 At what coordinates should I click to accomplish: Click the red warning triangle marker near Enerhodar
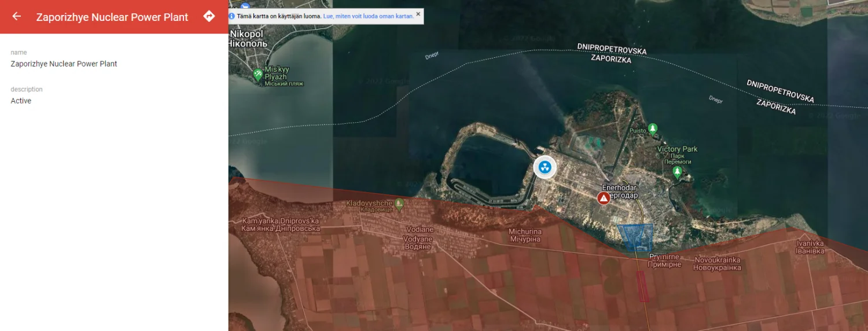coord(604,198)
